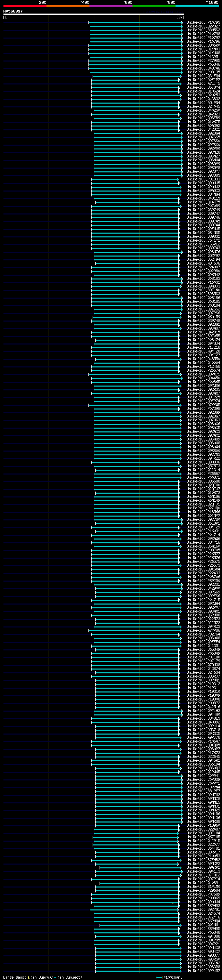Click the UniRef100_P18566 hit label
The image size is (222, 980).
(203, 512)
